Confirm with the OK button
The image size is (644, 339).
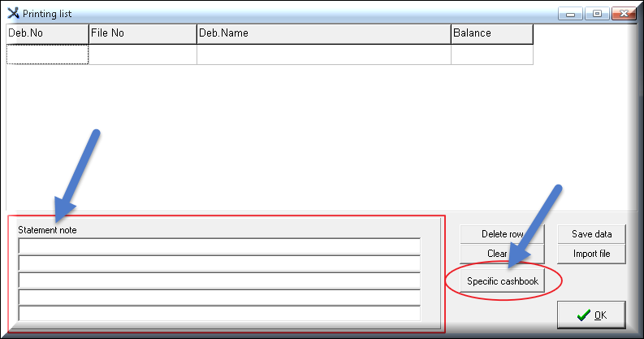591,315
